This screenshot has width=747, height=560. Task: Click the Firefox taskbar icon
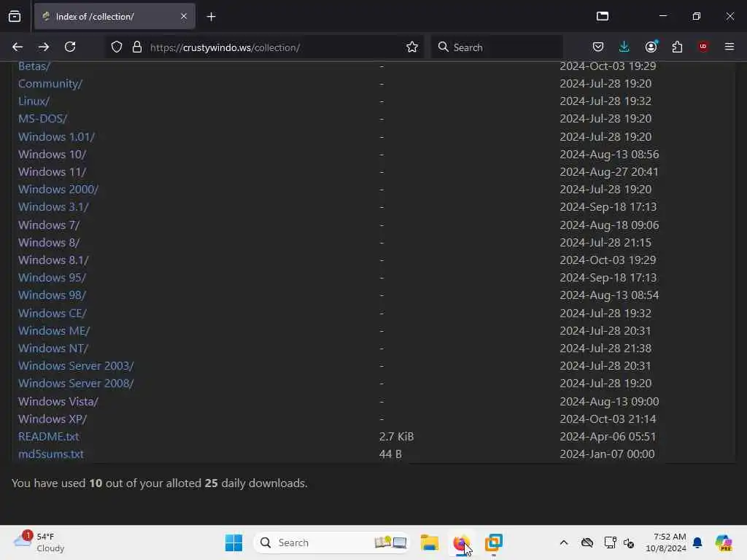[x=461, y=542]
